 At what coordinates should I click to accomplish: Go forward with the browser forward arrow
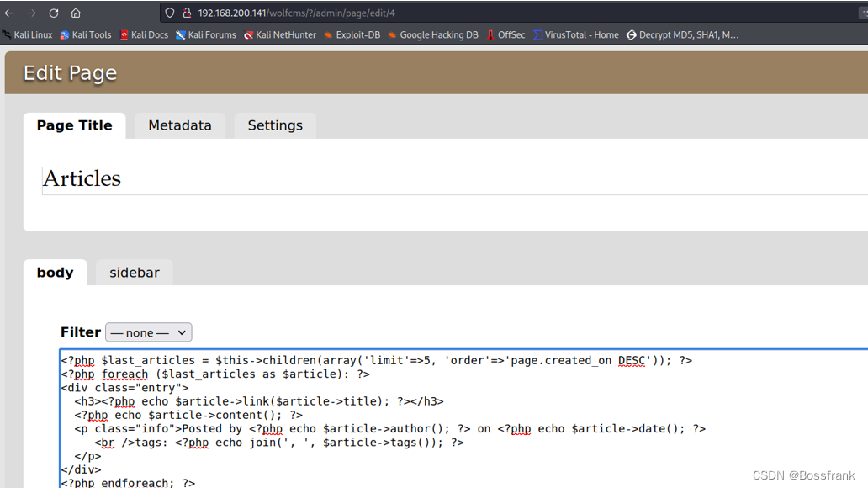coord(32,13)
